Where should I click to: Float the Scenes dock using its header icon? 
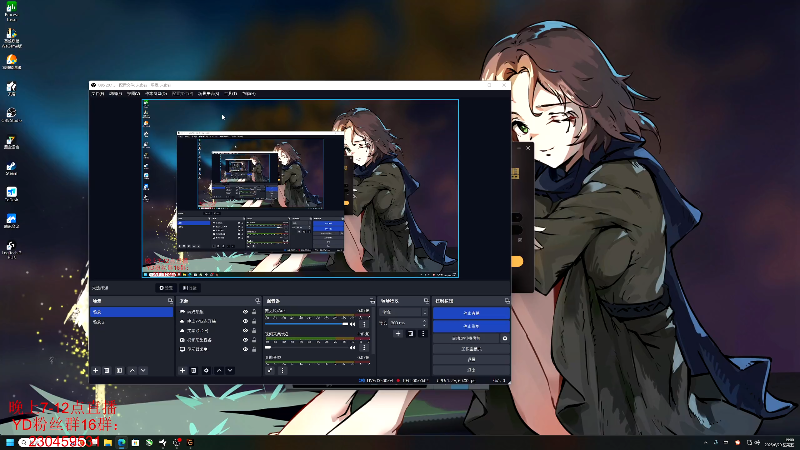click(170, 301)
